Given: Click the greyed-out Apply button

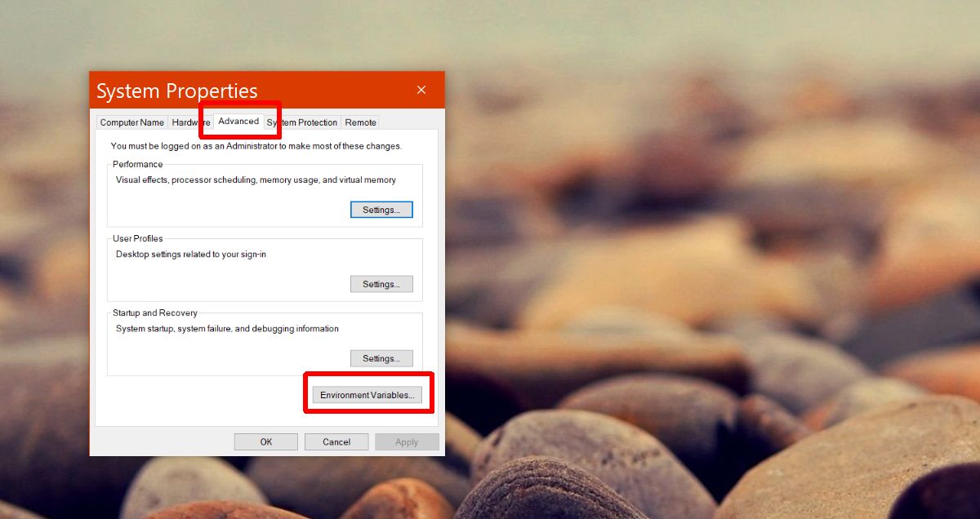Looking at the screenshot, I should point(407,441).
